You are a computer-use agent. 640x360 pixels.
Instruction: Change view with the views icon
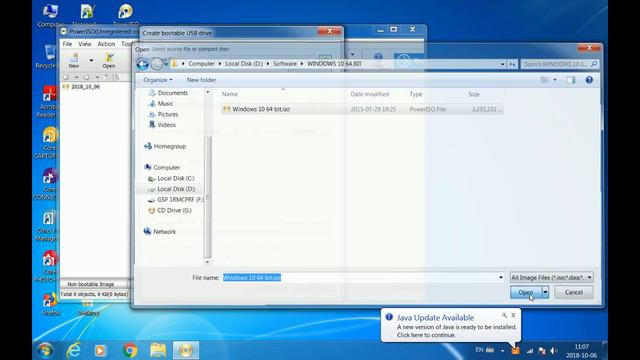[x=544, y=80]
